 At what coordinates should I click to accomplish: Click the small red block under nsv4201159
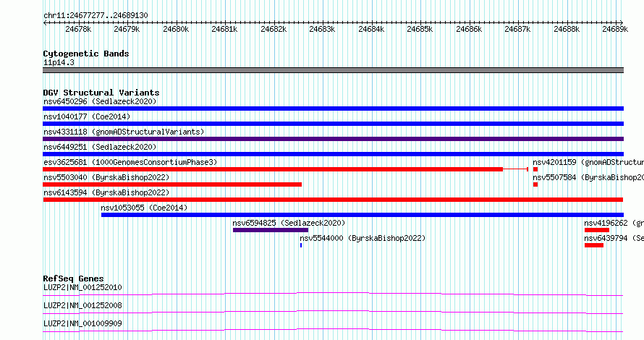pyautogui.click(x=535, y=169)
